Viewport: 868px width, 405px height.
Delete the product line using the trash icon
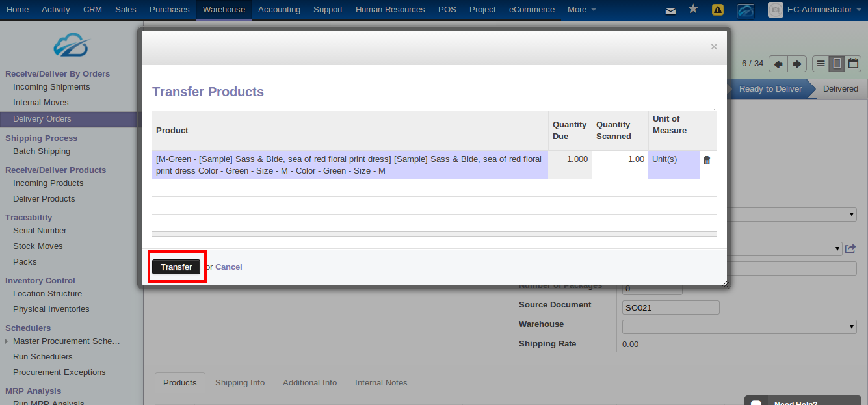pyautogui.click(x=706, y=159)
